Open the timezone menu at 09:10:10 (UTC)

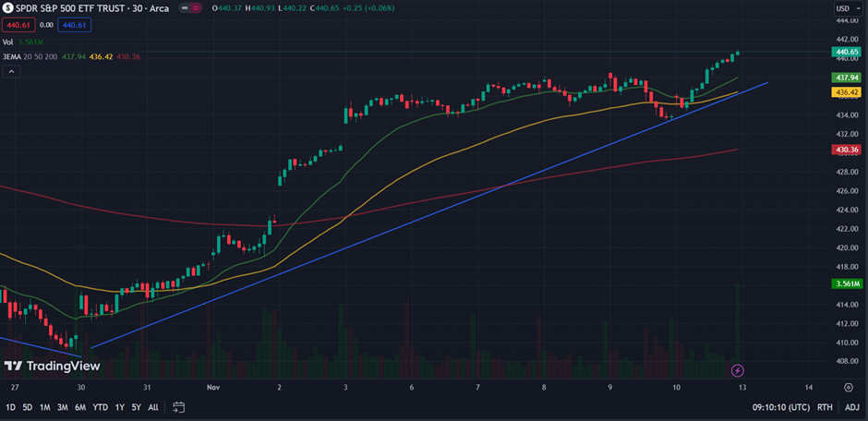780,406
